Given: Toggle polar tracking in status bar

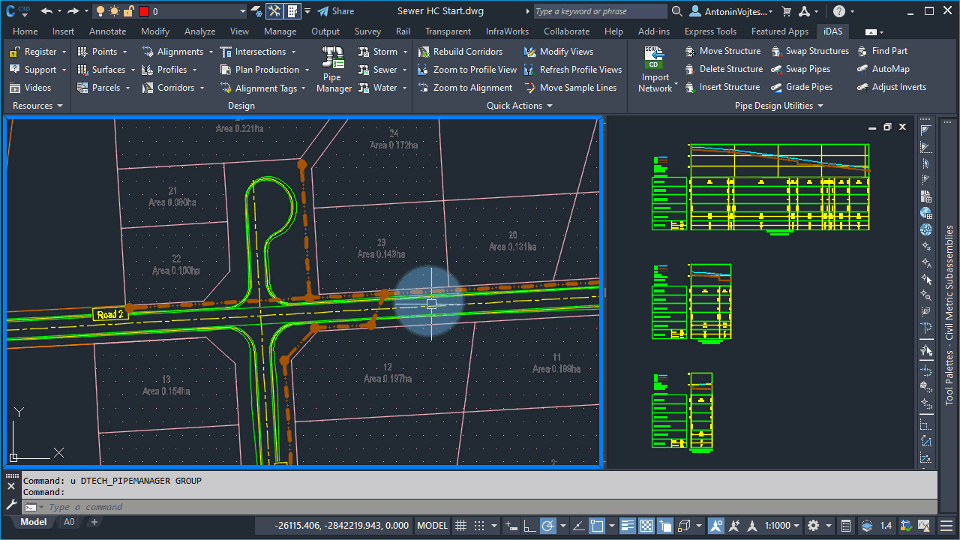Looking at the screenshot, I should (548, 525).
